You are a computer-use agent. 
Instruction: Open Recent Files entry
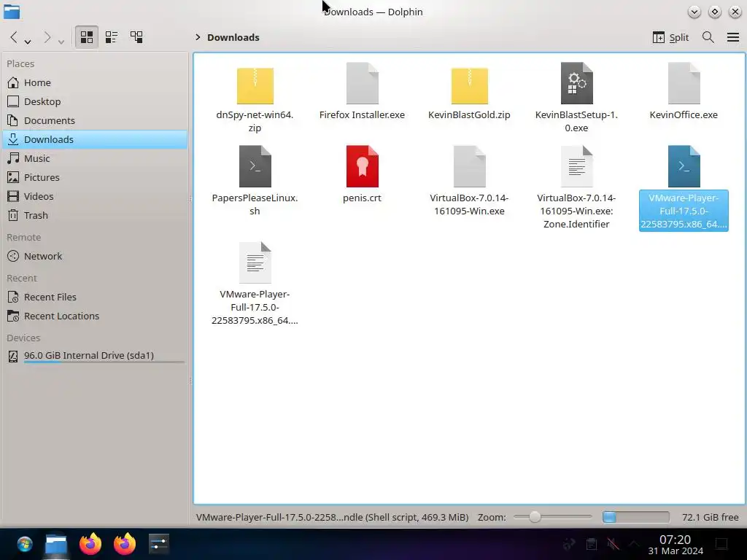click(95, 297)
